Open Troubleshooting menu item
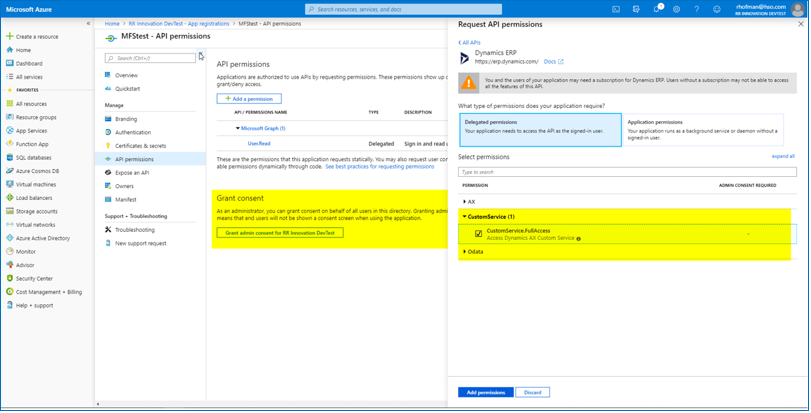The width and height of the screenshot is (811, 413). (134, 230)
